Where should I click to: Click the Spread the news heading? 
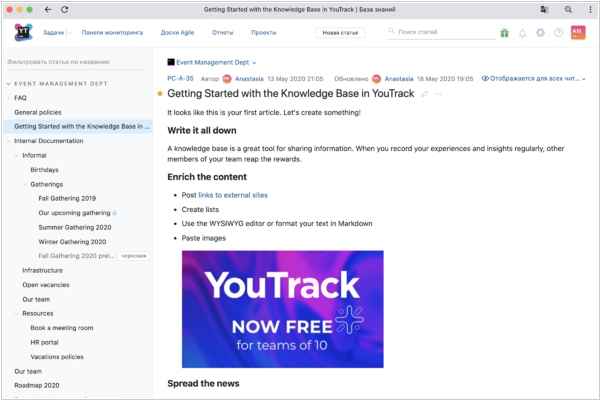pos(203,384)
